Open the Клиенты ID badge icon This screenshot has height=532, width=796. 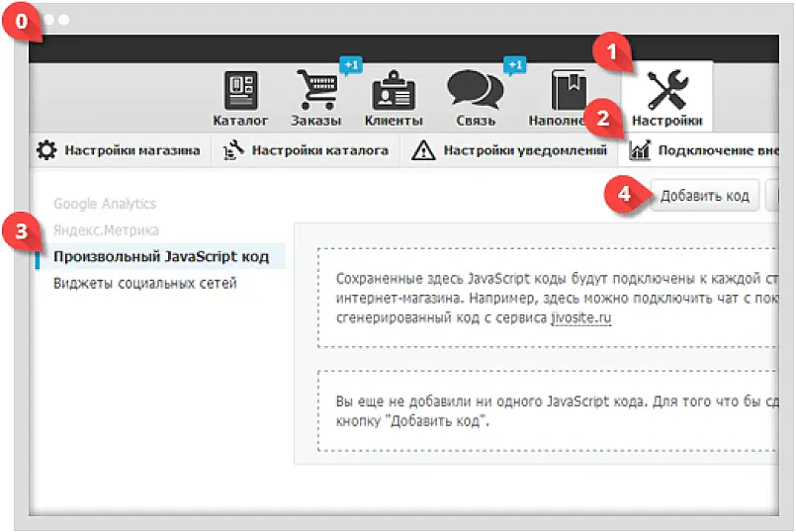[x=393, y=92]
